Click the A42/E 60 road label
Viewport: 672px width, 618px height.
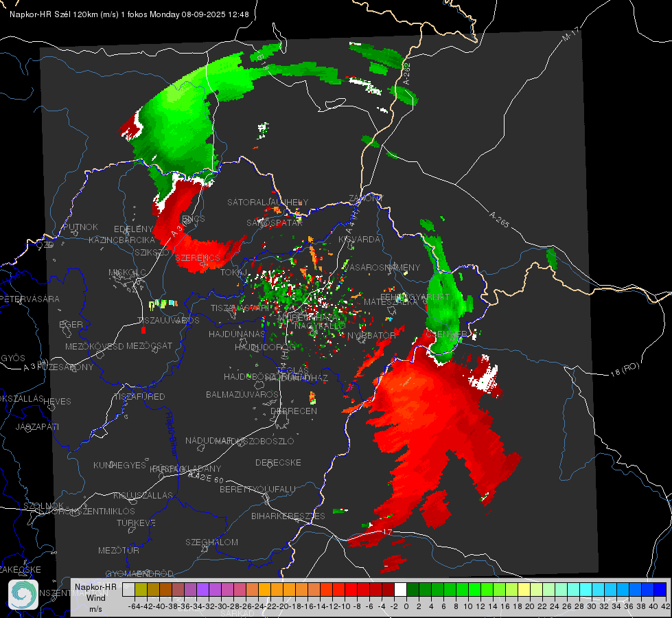[206, 477]
